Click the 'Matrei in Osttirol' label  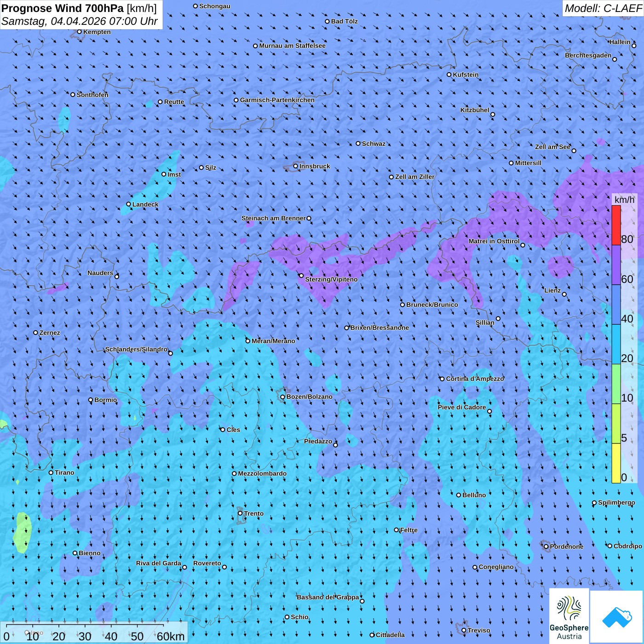(x=494, y=241)
